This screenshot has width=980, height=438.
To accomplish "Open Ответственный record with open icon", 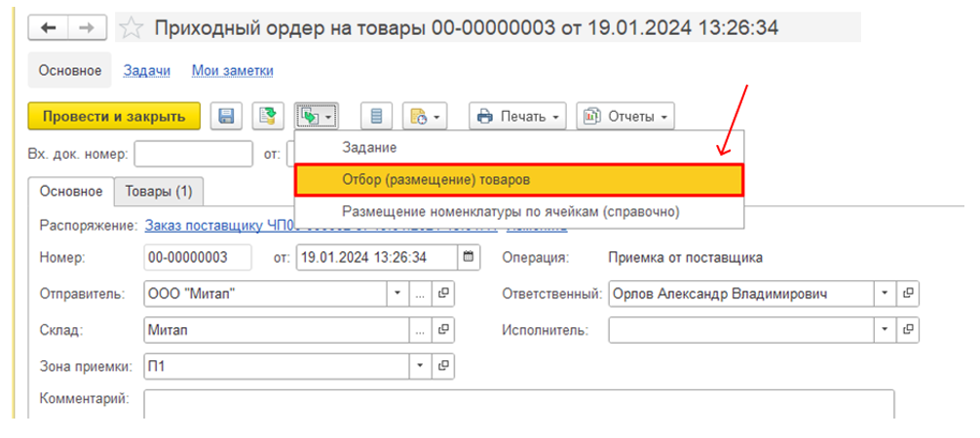I will pos(908,294).
